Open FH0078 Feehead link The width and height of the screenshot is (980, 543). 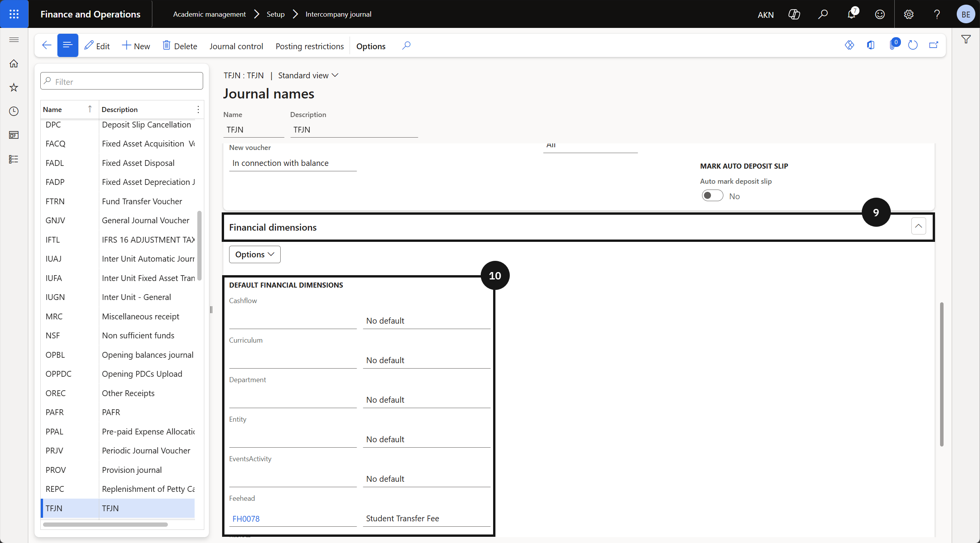(246, 519)
